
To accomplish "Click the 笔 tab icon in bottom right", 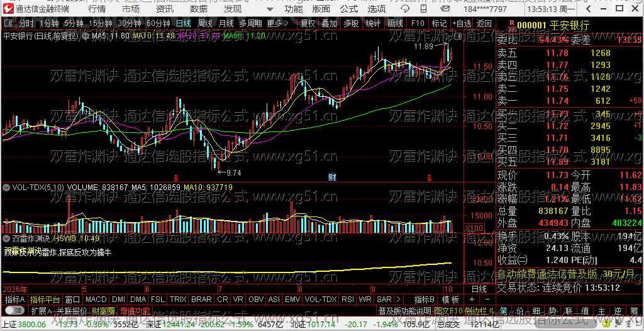I will [504, 310].
